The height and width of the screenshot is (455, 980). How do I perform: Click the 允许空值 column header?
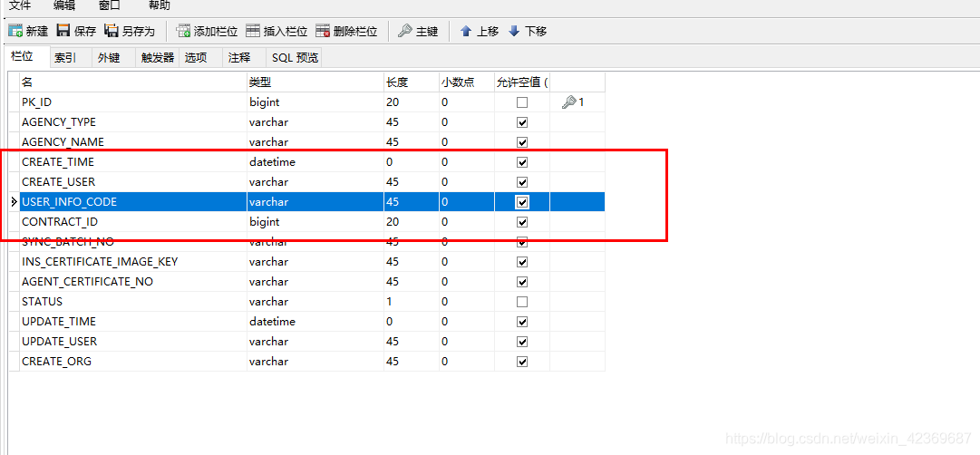click(522, 82)
